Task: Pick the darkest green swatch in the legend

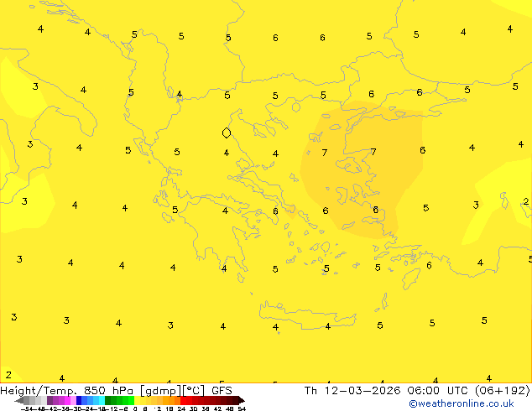Action: (107, 400)
